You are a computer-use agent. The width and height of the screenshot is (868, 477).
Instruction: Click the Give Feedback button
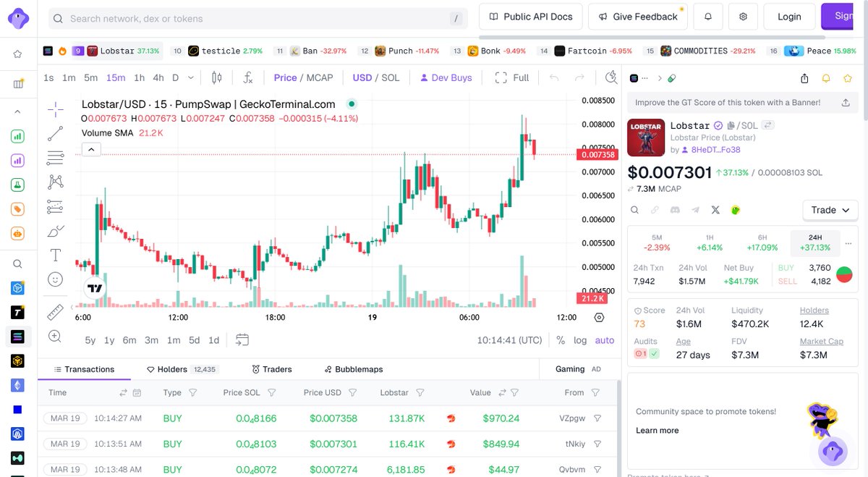point(637,17)
